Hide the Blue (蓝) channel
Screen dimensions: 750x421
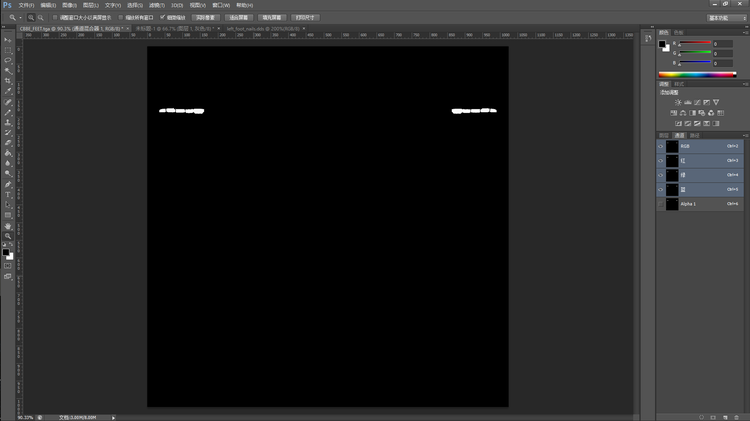[661, 189]
